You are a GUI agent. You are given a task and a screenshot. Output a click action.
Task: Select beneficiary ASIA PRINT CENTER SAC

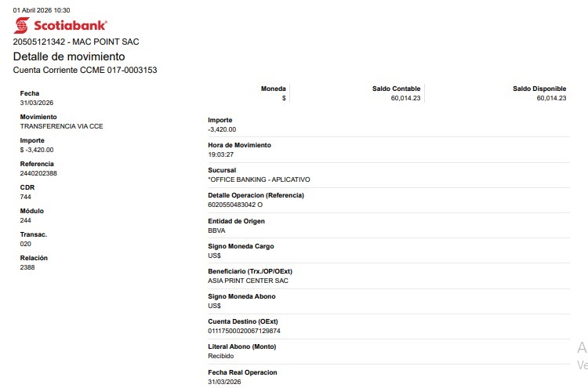click(249, 281)
